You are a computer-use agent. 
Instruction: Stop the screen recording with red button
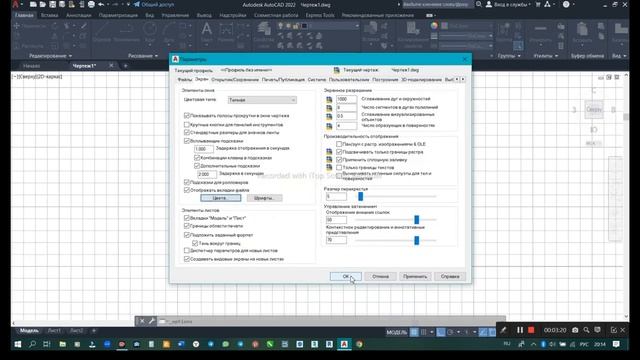click(531, 330)
